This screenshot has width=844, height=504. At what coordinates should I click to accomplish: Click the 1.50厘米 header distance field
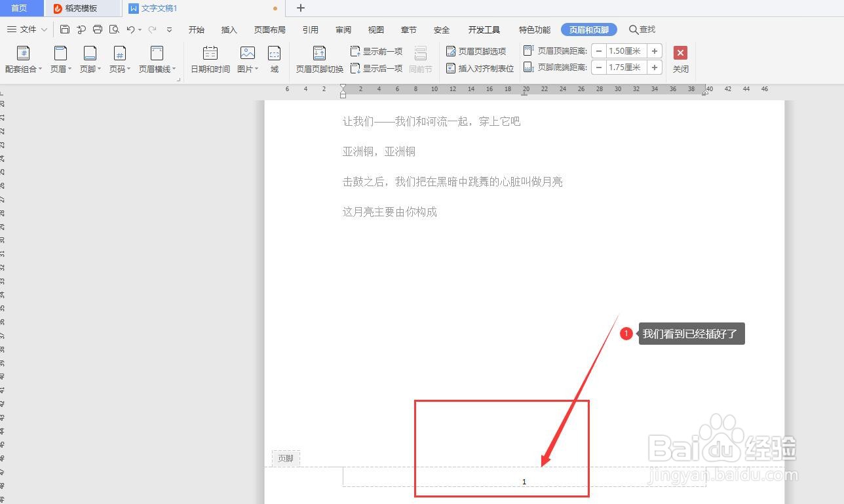pos(626,51)
